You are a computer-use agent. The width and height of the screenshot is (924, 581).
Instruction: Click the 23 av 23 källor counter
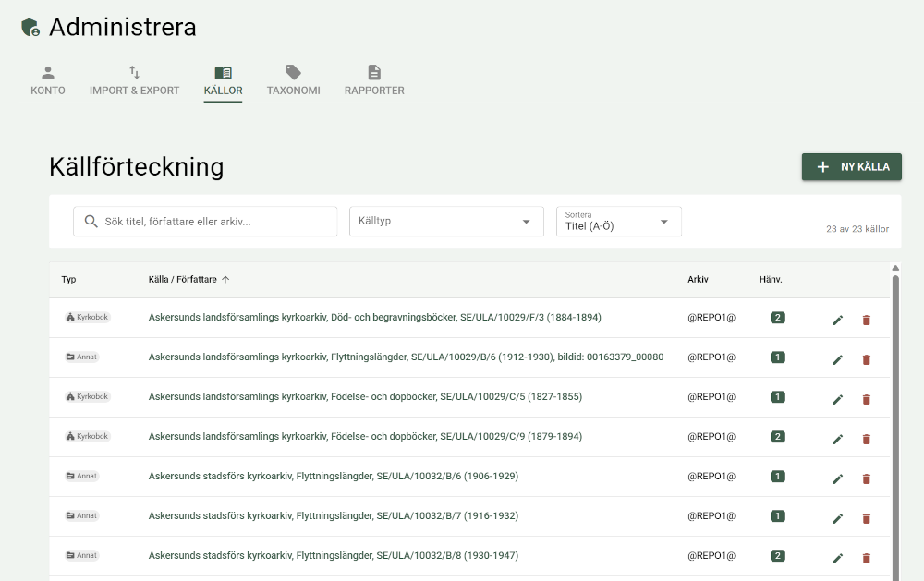click(x=857, y=229)
